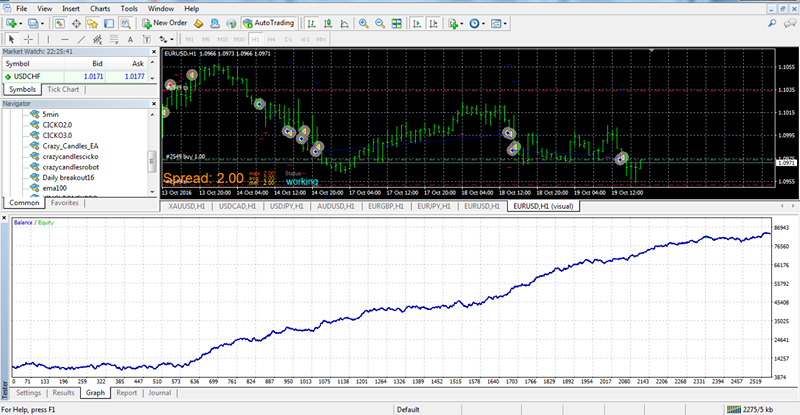Click the Zoom In magnifier icon

363,22
